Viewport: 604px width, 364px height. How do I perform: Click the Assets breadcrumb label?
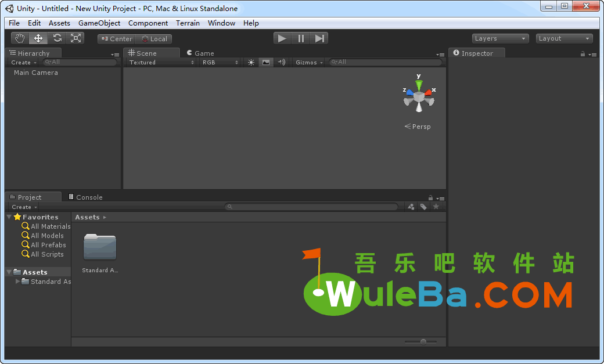(x=88, y=217)
